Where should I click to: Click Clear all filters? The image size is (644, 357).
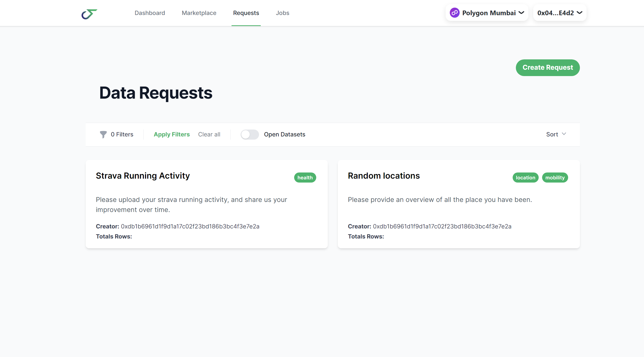coord(209,134)
